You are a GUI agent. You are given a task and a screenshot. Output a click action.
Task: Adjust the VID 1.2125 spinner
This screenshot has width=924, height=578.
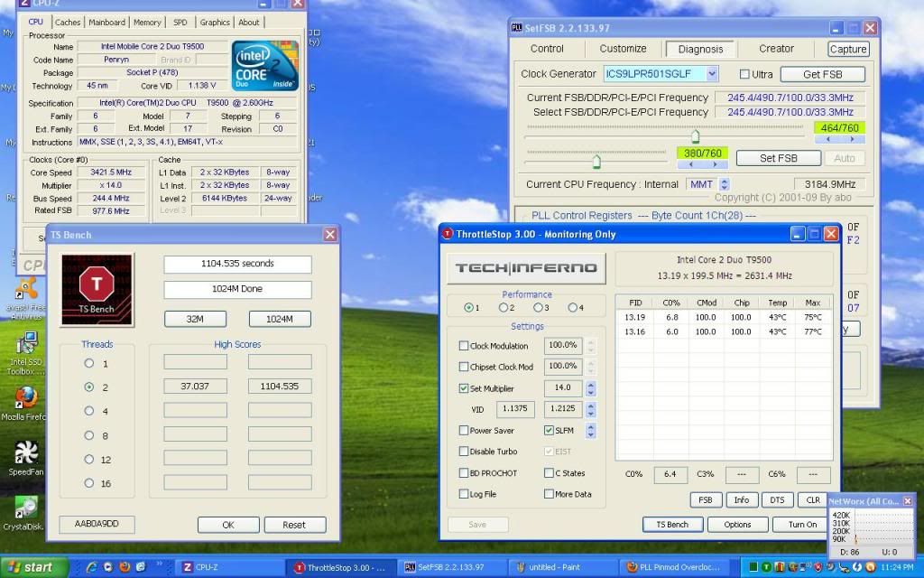pos(590,409)
